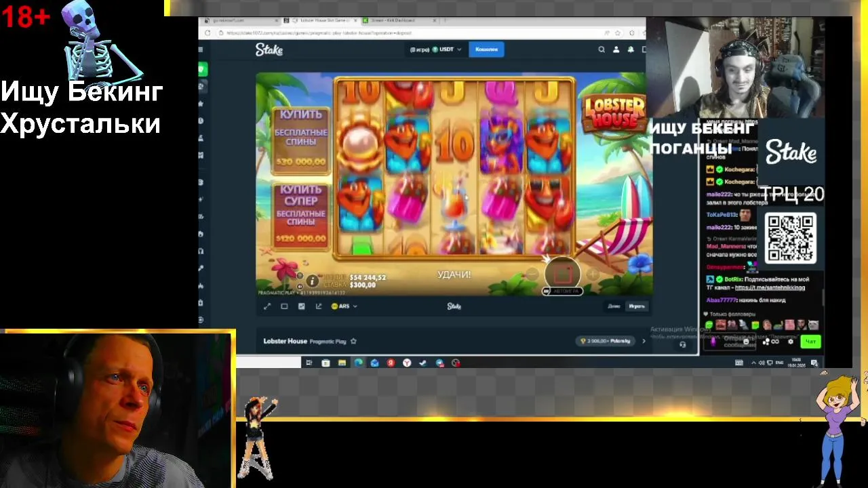Open File Explorer on the taskbar
Viewport: 868px width, 488px height.
pos(342,363)
